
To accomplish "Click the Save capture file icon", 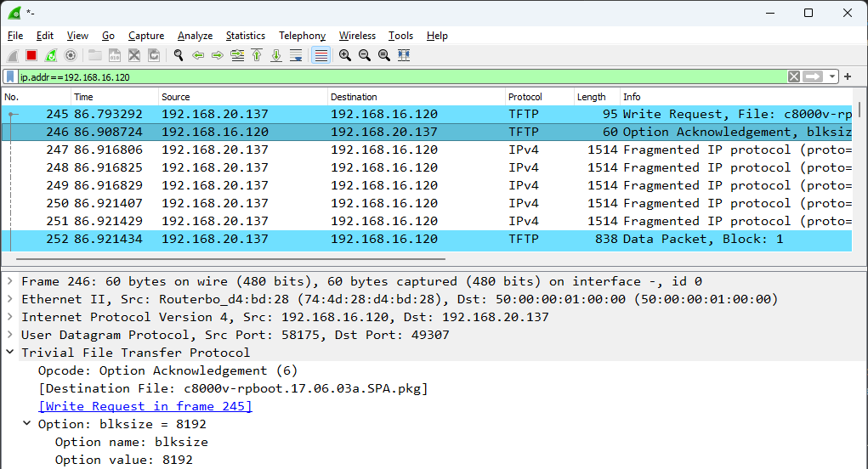I will pyautogui.click(x=115, y=55).
